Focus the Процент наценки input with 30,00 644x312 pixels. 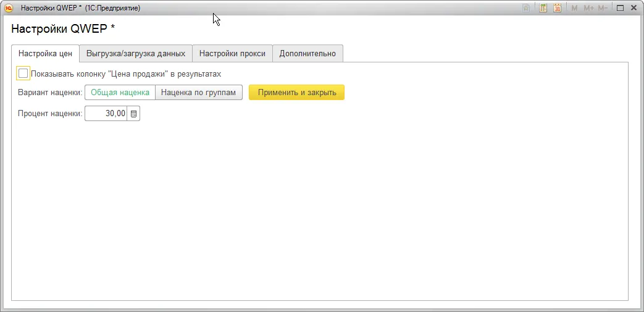point(106,114)
